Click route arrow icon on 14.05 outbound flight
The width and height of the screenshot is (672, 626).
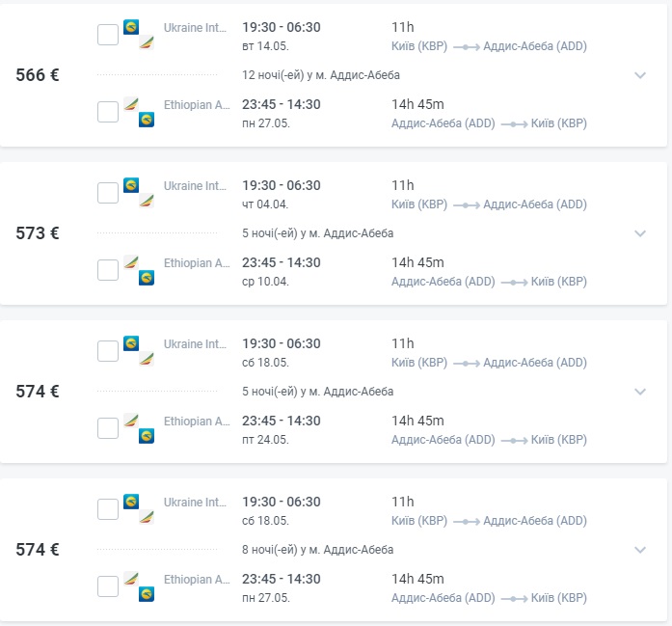[466, 46]
